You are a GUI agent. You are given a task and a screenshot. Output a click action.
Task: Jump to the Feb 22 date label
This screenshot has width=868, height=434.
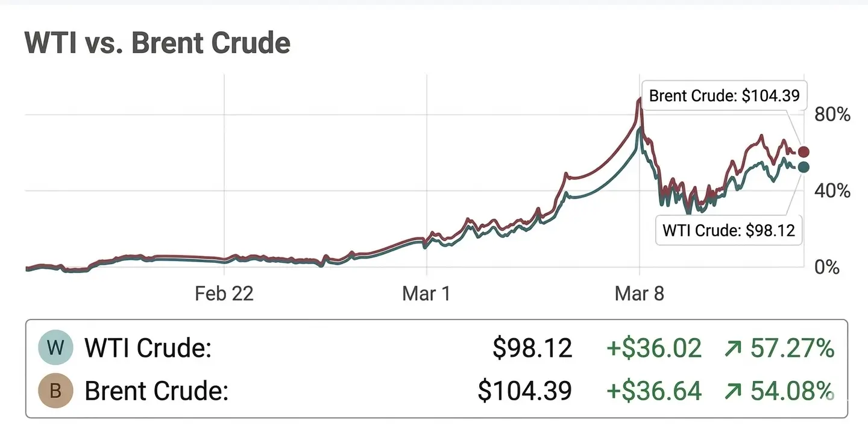pyautogui.click(x=224, y=294)
